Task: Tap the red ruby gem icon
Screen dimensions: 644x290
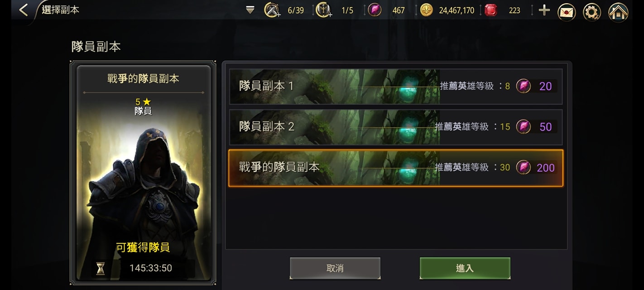Action: click(491, 10)
